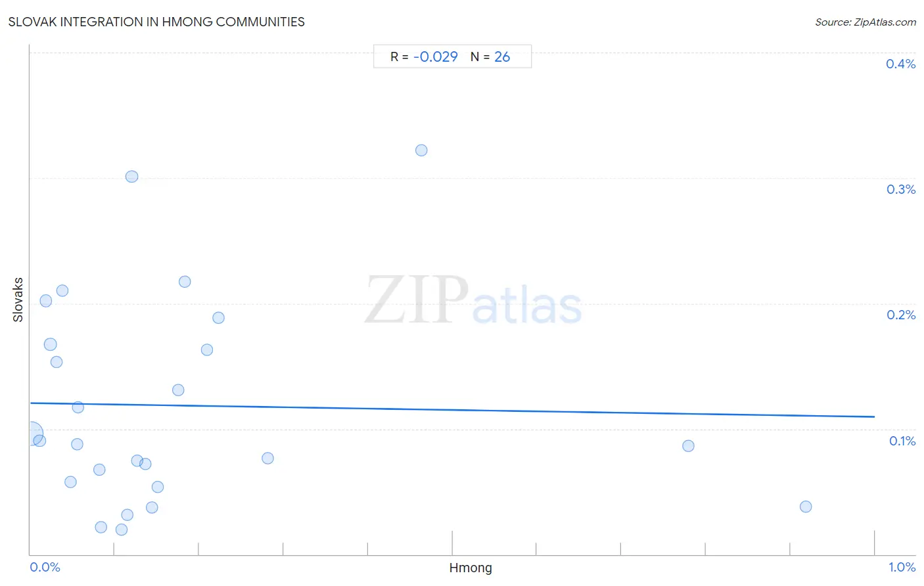Click the data point near 0.22% Slovaks
The height and width of the screenshot is (586, 924).
[185, 282]
